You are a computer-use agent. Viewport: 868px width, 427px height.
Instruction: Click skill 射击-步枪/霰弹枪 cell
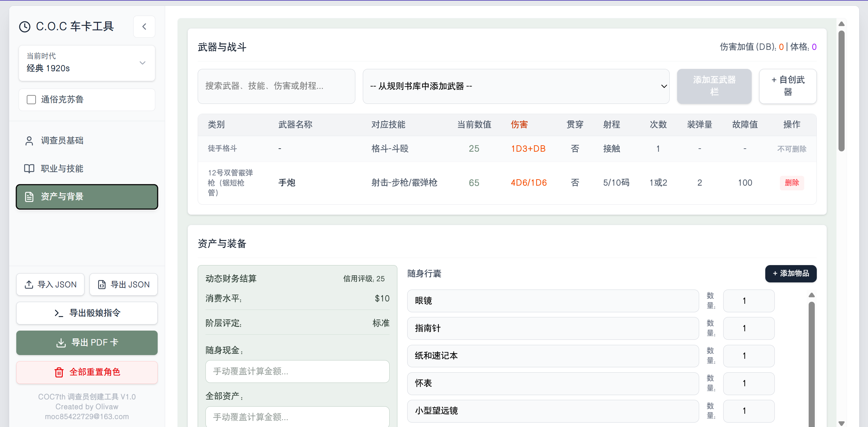[404, 183]
